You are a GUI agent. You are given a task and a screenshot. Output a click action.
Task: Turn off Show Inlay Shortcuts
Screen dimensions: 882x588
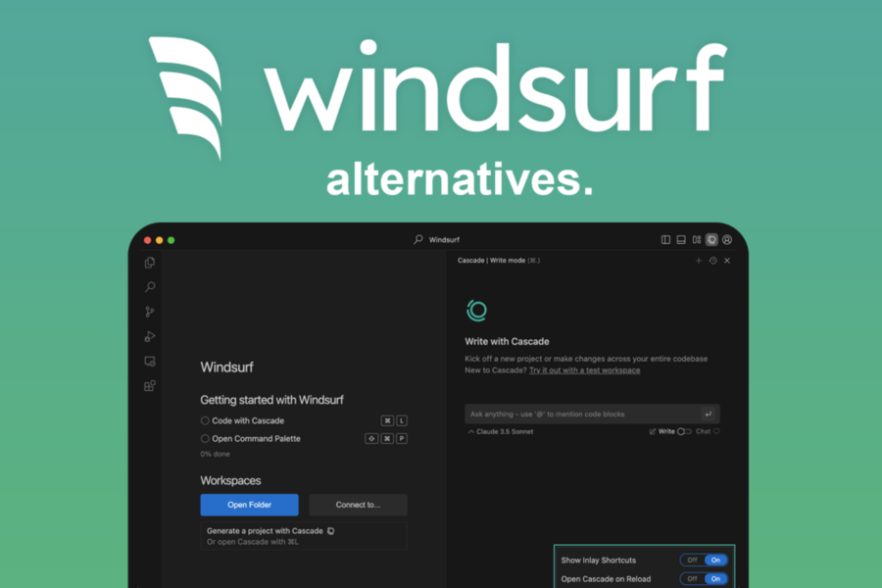point(692,560)
